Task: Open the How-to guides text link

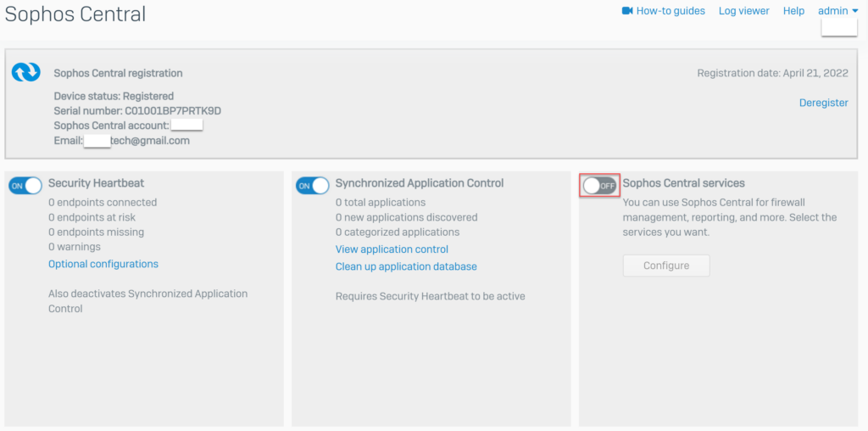Action: point(670,11)
